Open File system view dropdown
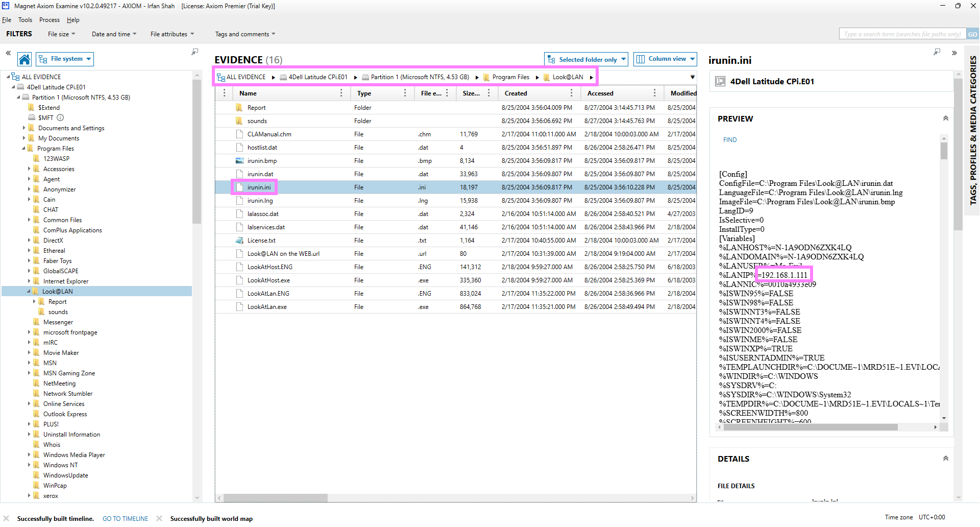This screenshot has height=527, width=980. pos(65,59)
